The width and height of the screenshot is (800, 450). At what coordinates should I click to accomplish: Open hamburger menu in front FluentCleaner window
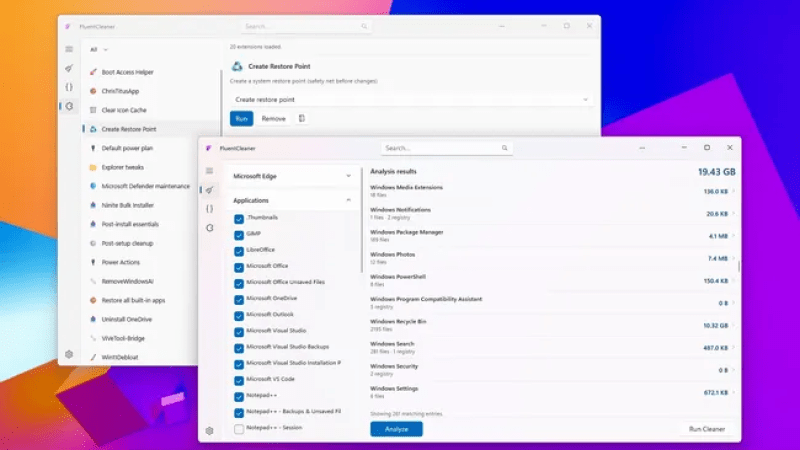point(210,170)
